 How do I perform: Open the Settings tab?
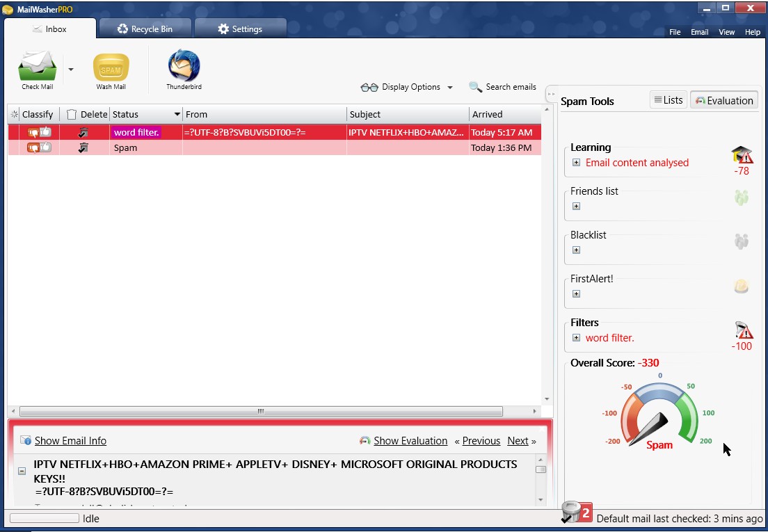click(240, 29)
